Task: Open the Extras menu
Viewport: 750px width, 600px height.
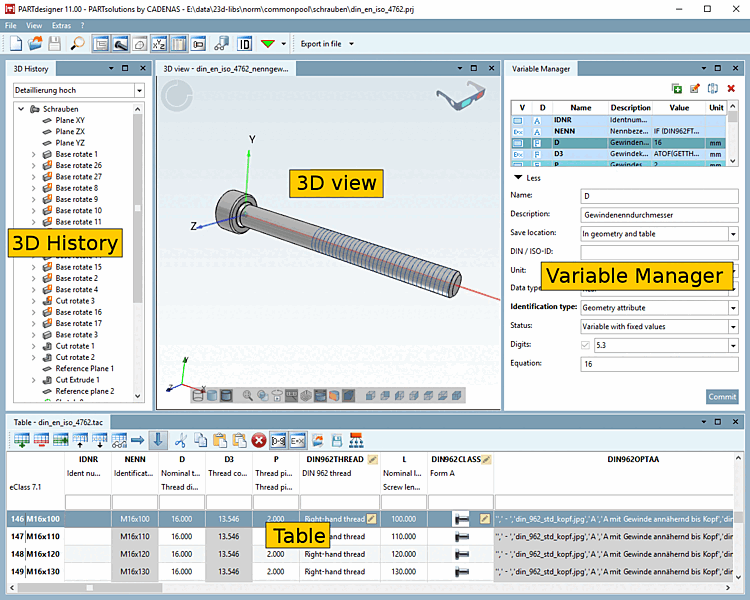Action: tap(61, 23)
